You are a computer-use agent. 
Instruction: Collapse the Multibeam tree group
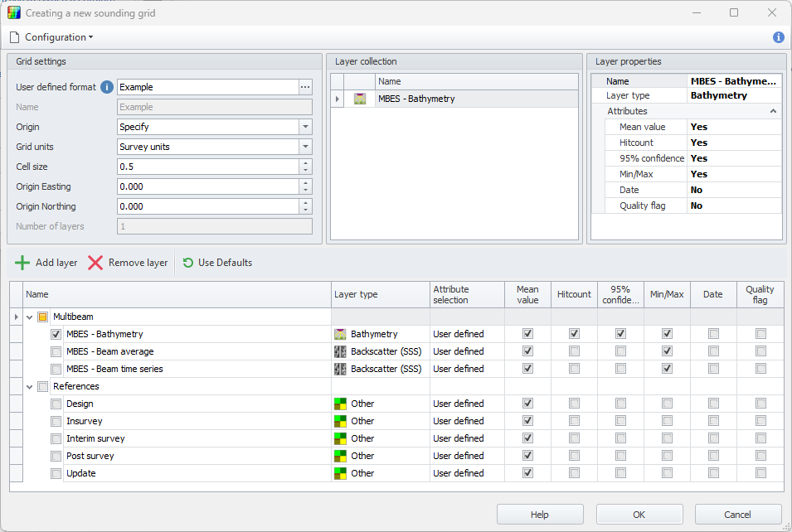29,317
